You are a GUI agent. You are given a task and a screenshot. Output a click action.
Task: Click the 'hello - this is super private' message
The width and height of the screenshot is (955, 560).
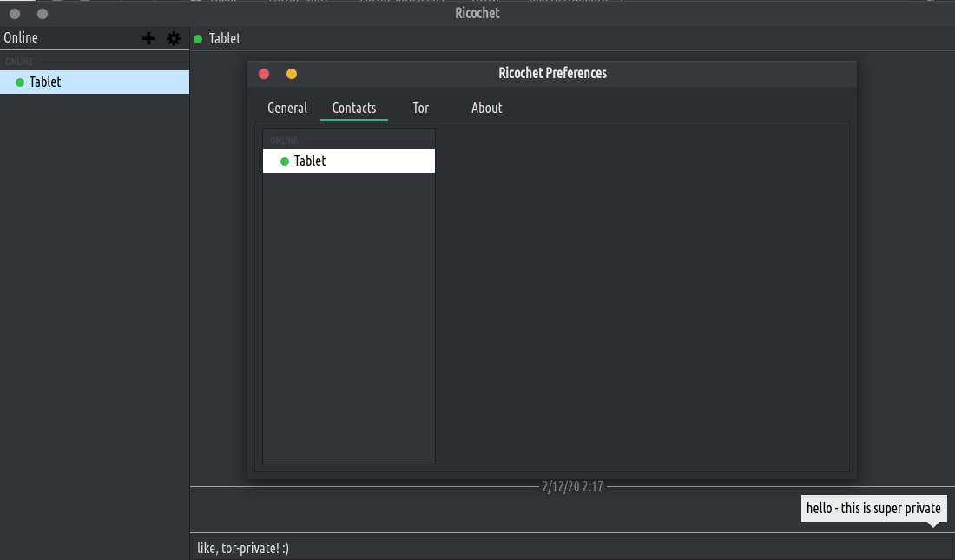(873, 509)
